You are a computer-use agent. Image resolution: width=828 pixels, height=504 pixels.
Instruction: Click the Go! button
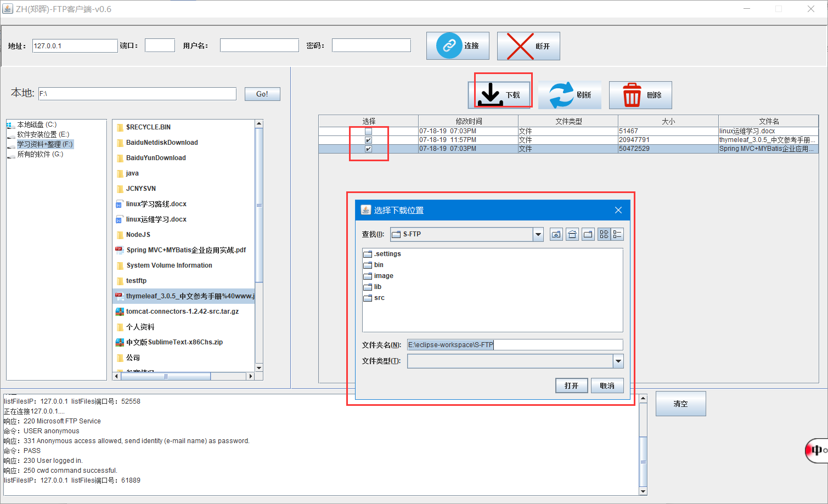[x=262, y=94]
